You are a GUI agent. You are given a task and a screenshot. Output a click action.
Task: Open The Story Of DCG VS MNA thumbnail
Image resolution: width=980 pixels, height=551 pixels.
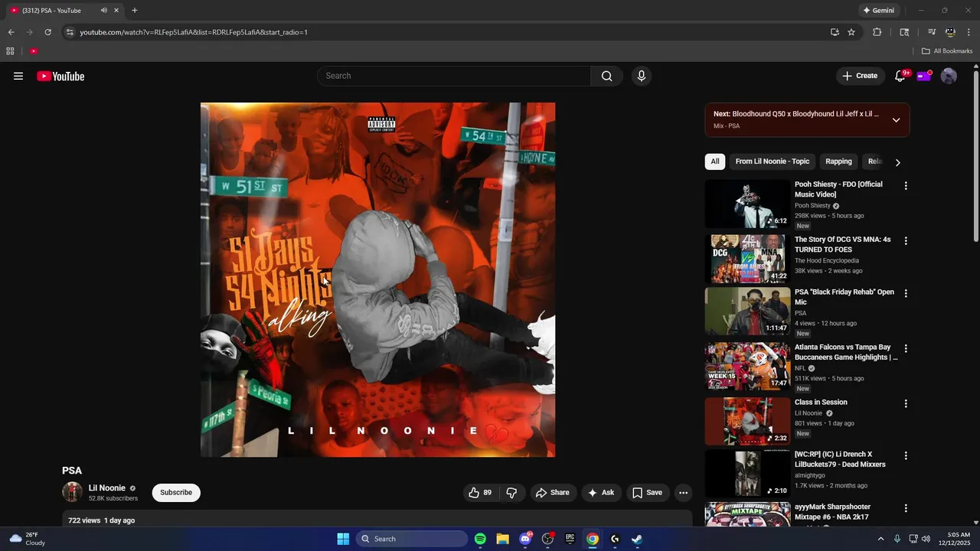(747, 259)
